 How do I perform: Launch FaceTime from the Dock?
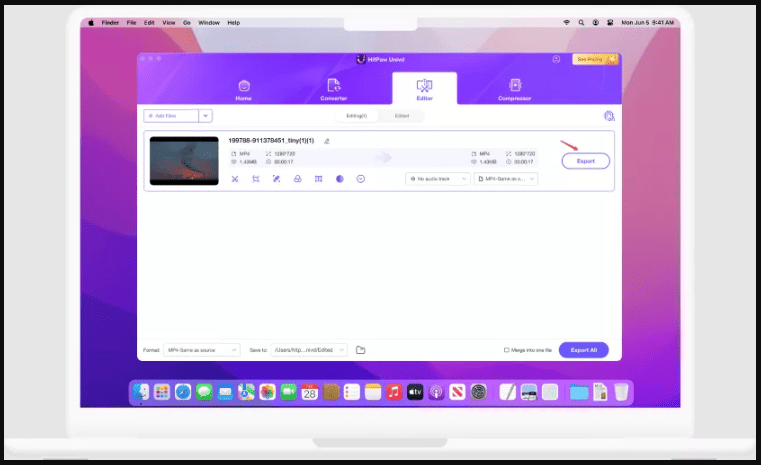click(x=288, y=392)
